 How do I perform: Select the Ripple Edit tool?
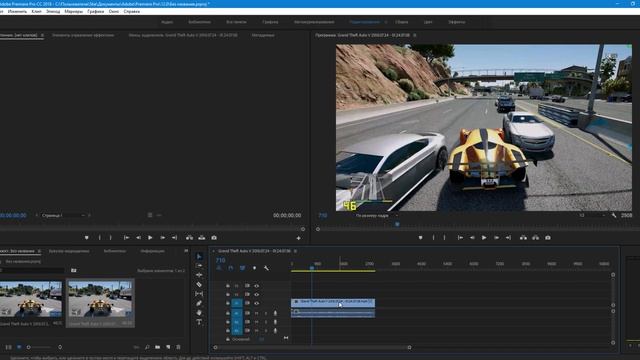(199, 275)
